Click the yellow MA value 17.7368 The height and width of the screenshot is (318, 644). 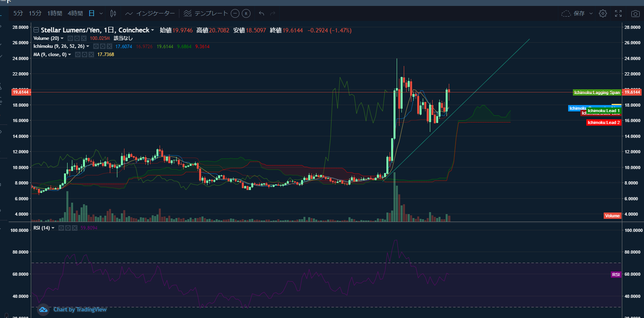click(x=105, y=55)
